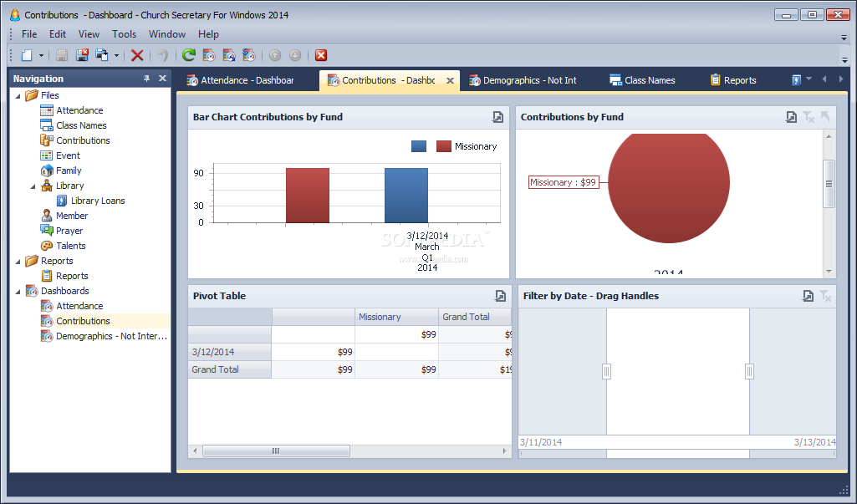Viewport: 857px width, 504px height.
Task: Open the Help menu
Action: click(208, 34)
